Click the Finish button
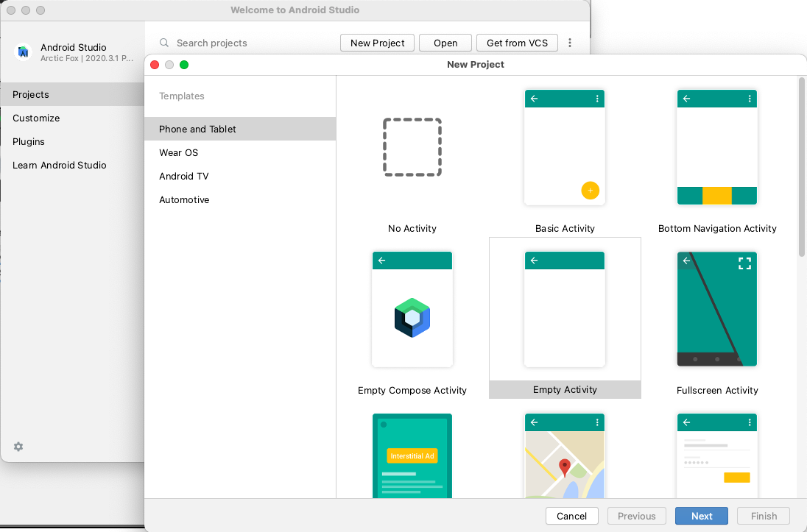Viewport: 807px width, 532px height. [x=764, y=516]
